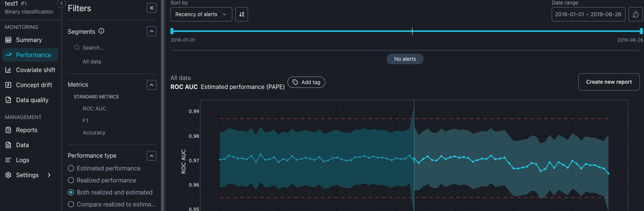
Task: Collapse the Performance type section
Action: coord(151,156)
